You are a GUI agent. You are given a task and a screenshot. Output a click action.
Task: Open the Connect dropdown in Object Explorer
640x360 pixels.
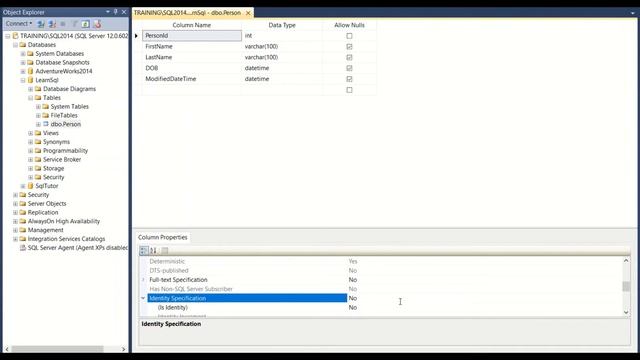[19, 24]
